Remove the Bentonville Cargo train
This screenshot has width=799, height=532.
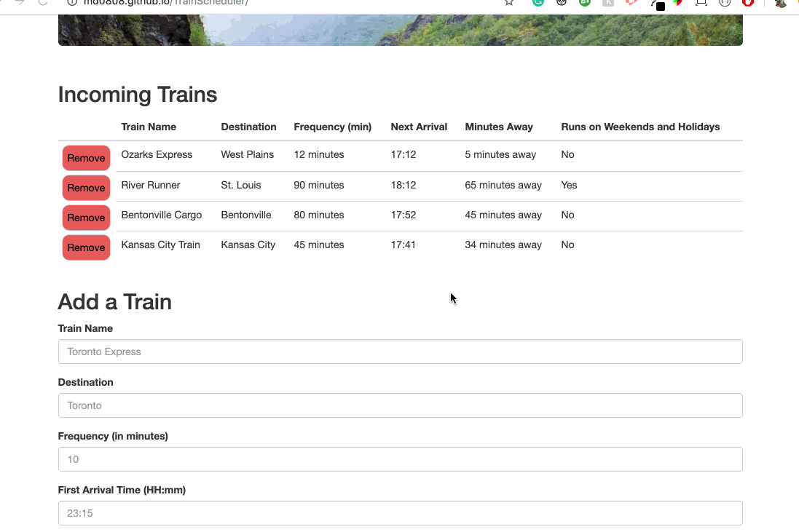tap(86, 218)
